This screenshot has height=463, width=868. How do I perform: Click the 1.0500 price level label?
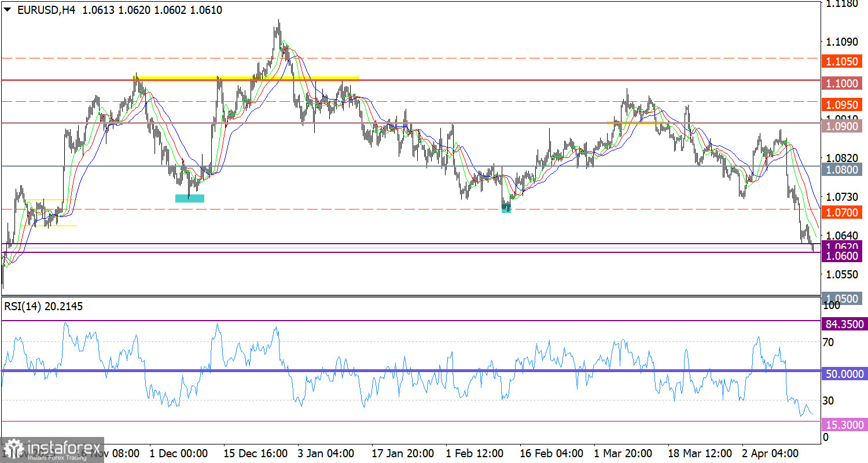[842, 299]
